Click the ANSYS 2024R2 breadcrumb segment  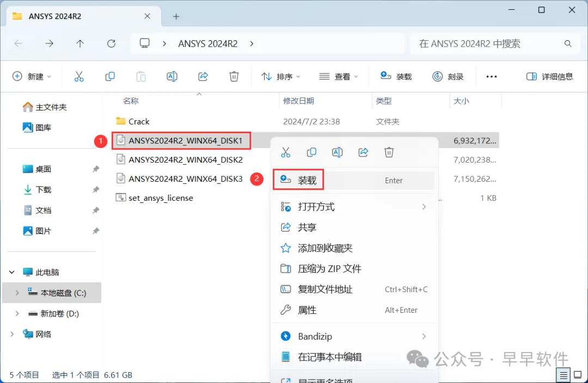click(x=208, y=44)
